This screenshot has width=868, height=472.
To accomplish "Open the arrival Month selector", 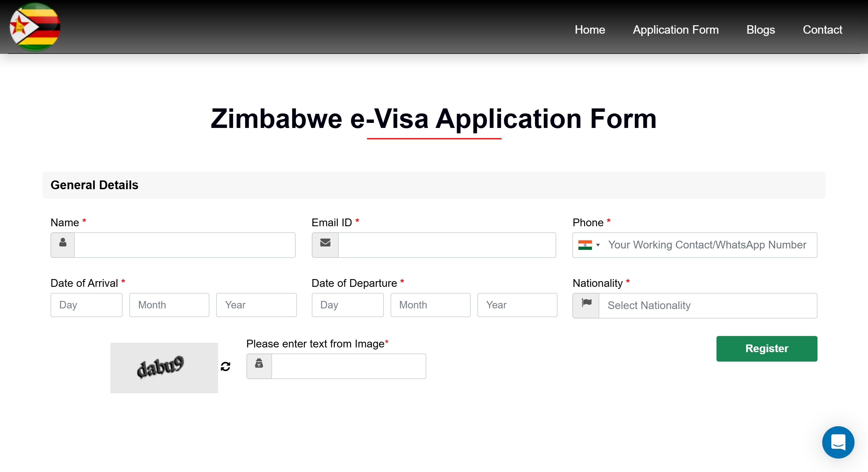I will [x=169, y=305].
